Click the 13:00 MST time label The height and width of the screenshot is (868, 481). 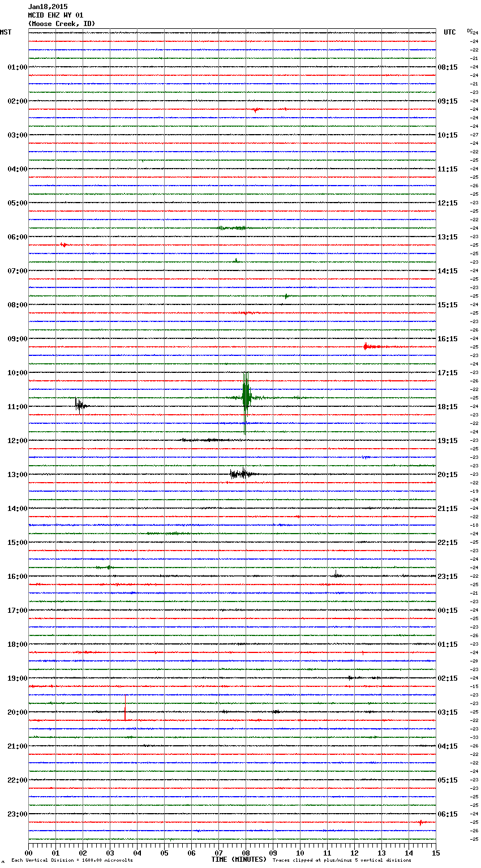[17, 475]
